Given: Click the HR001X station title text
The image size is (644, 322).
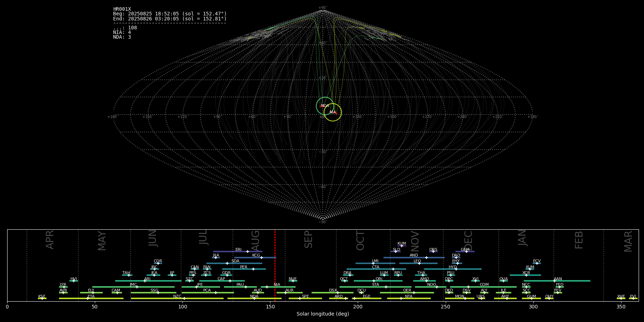Looking at the screenshot, I should tap(122, 9).
